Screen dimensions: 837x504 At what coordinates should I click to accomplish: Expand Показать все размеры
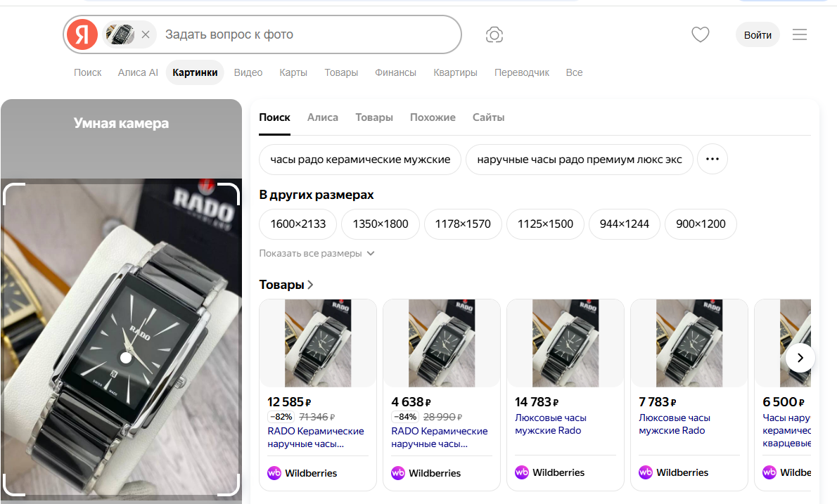[x=317, y=253]
